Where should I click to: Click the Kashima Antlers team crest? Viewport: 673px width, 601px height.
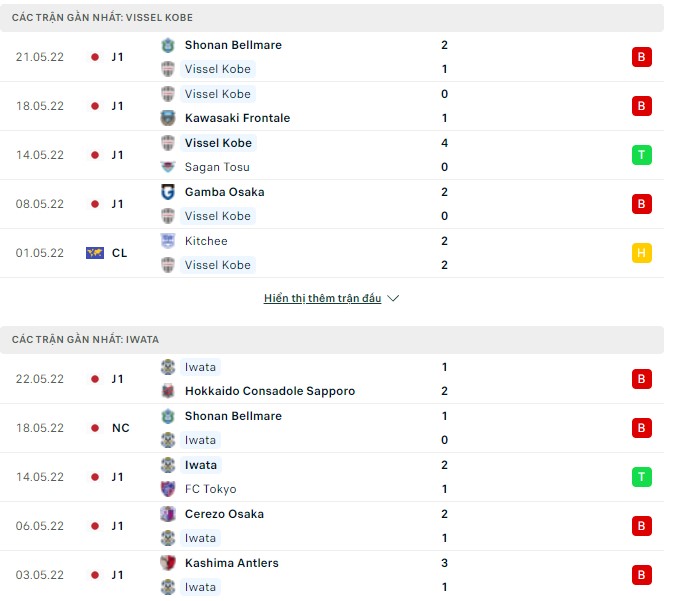(167, 563)
